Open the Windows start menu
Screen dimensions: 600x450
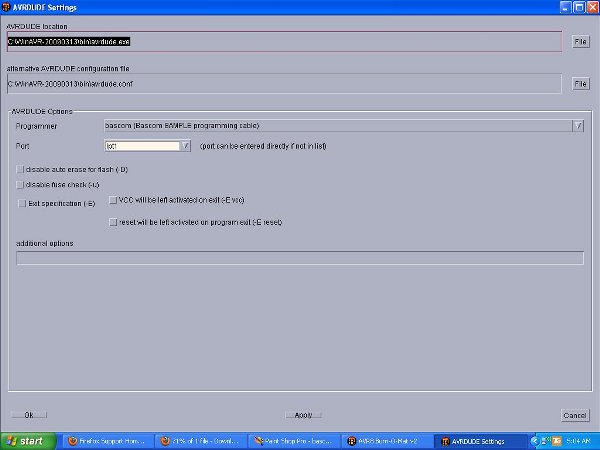(28, 441)
